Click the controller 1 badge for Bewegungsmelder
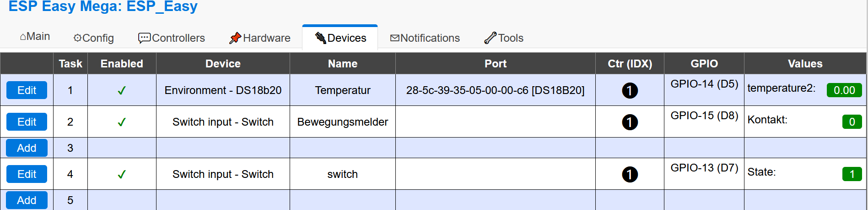 [630, 122]
